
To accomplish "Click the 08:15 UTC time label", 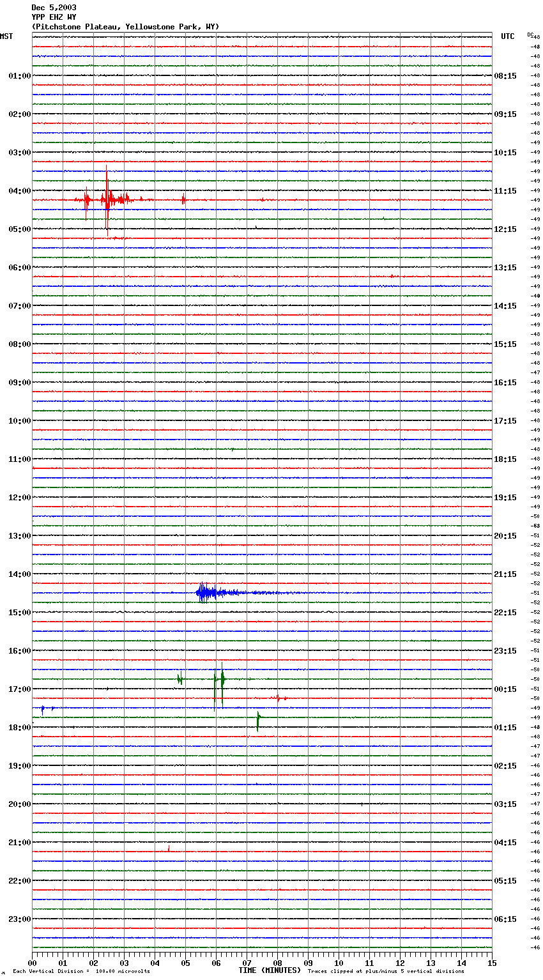I will click(505, 76).
